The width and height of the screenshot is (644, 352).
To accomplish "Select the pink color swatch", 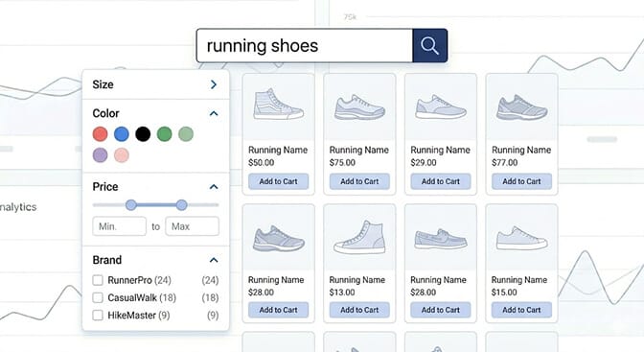I will pos(122,155).
